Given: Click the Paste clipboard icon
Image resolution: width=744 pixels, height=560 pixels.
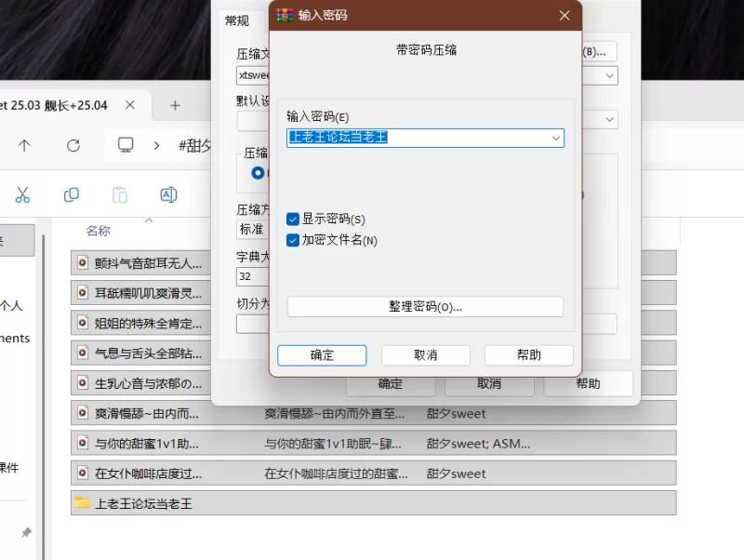Looking at the screenshot, I should coord(120,194).
